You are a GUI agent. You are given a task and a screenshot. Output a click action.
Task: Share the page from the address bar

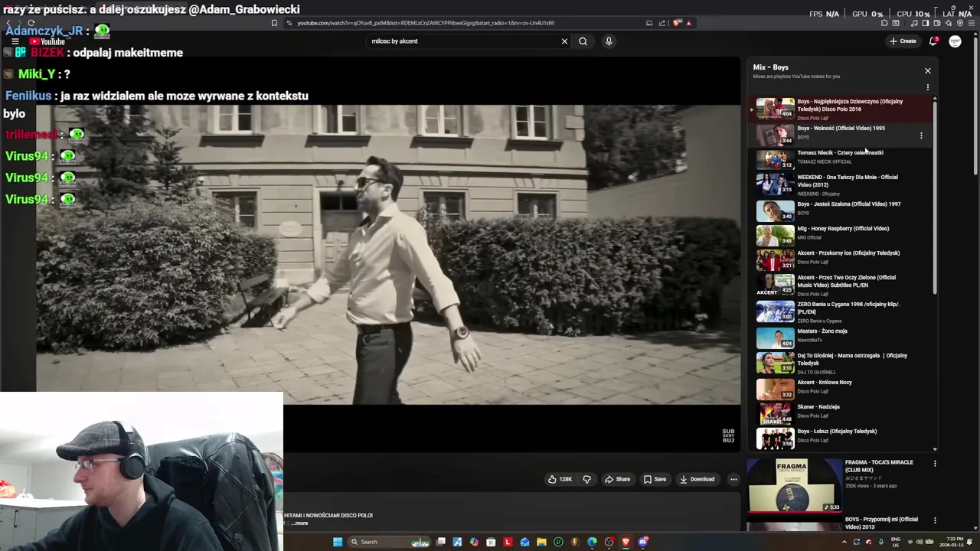(662, 23)
